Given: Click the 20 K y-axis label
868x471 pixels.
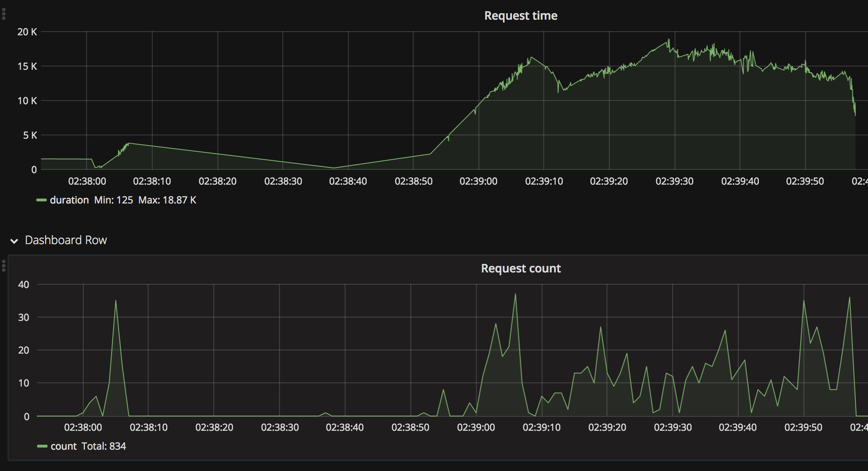Looking at the screenshot, I should [27, 32].
